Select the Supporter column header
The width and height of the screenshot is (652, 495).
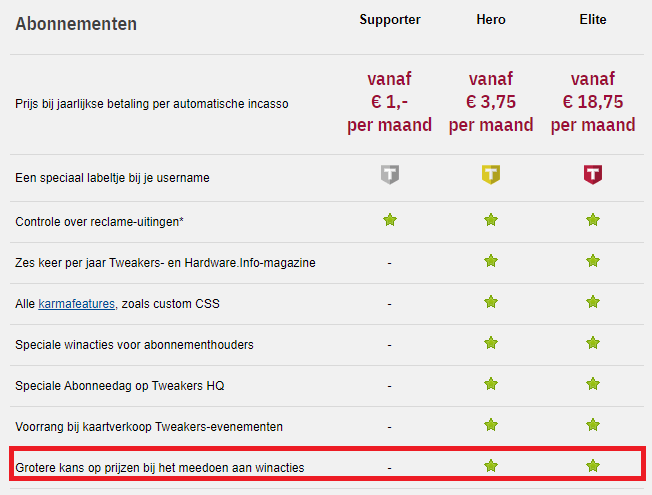[x=390, y=20]
